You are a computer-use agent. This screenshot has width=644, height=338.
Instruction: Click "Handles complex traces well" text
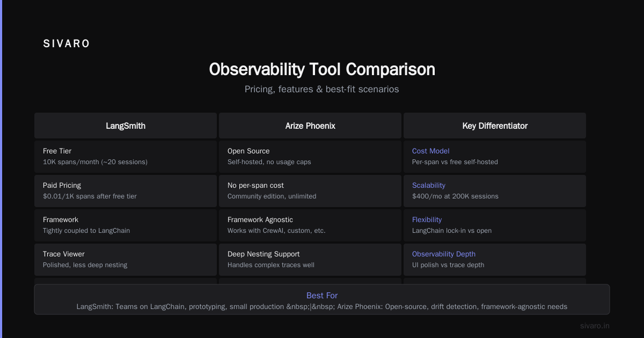271,265
